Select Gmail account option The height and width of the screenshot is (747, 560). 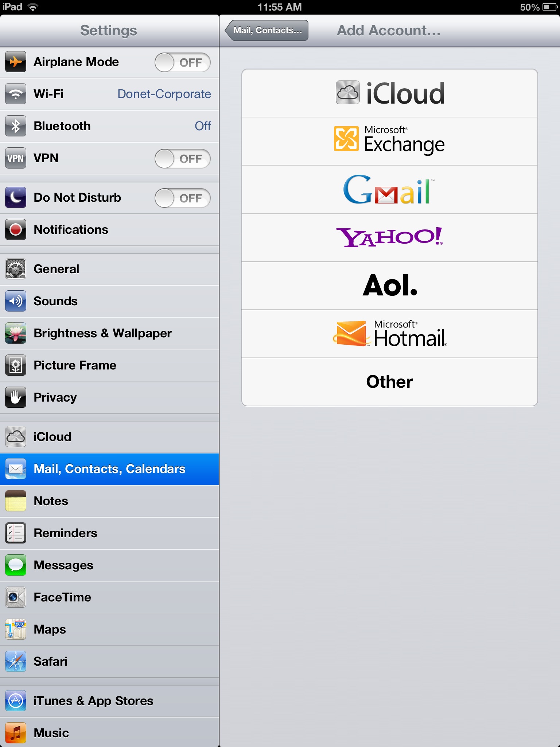pyautogui.click(x=390, y=189)
